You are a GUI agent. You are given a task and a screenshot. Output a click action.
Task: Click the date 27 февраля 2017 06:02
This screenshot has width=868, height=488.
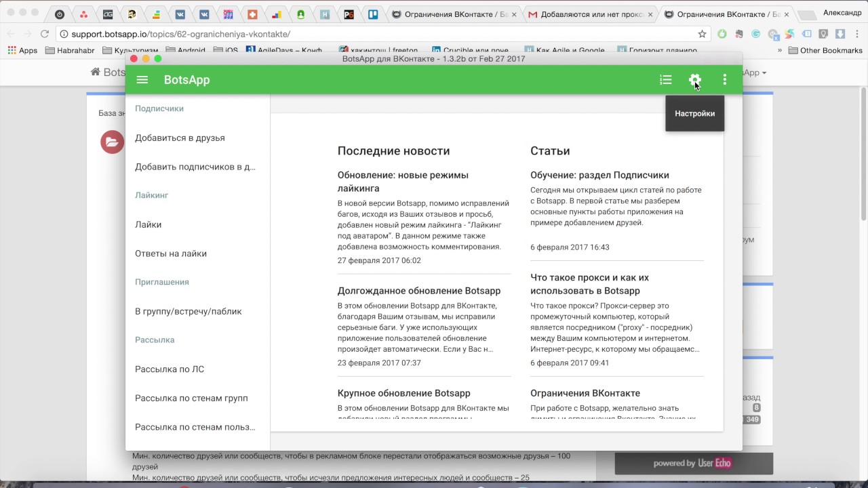click(379, 260)
